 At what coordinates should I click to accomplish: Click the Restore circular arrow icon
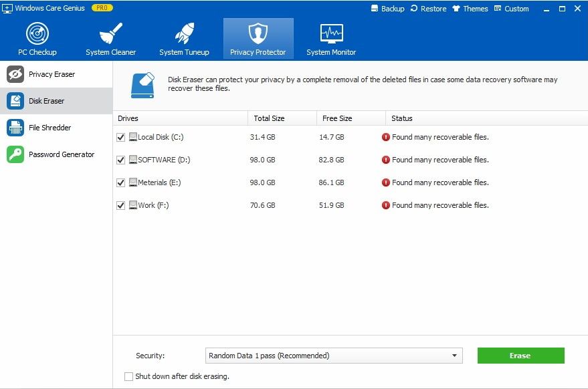coord(414,8)
